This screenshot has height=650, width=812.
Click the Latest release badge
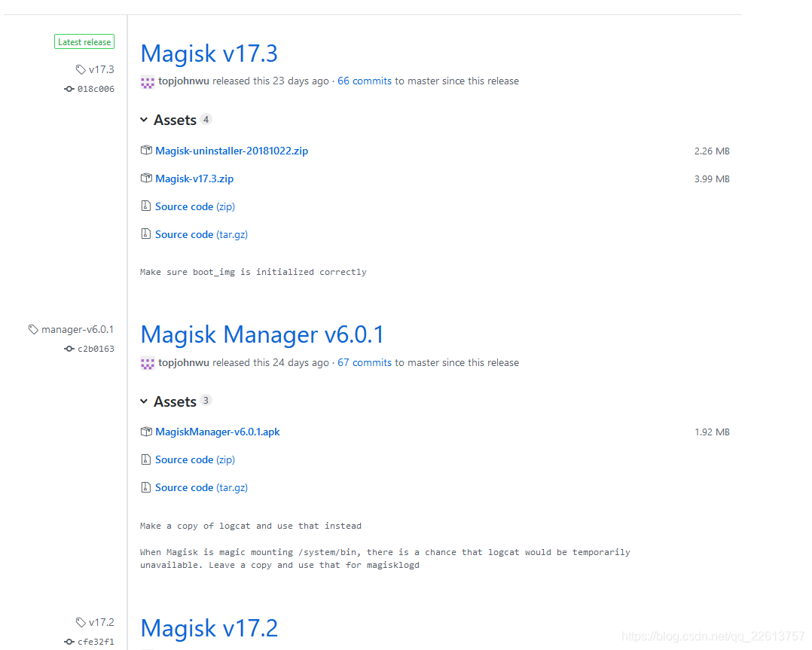(84, 42)
